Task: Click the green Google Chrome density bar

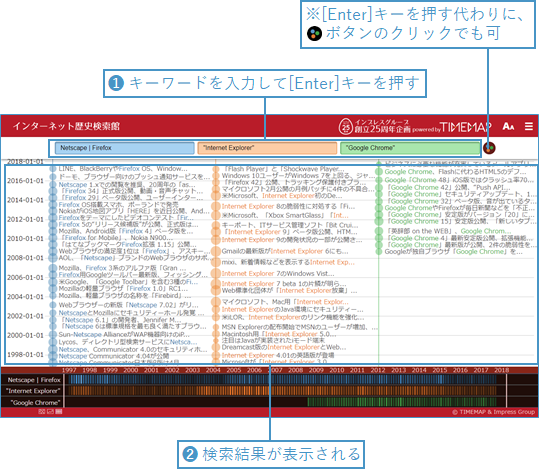Action: coord(402,402)
